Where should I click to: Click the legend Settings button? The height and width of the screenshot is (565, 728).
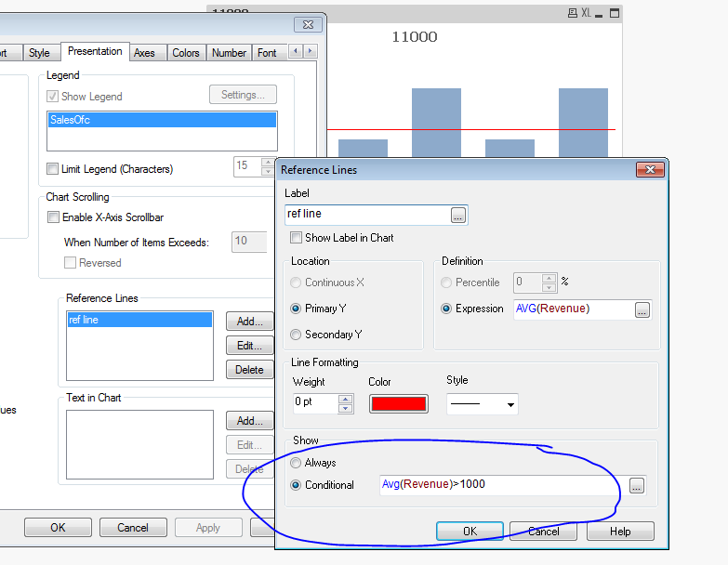243,95
